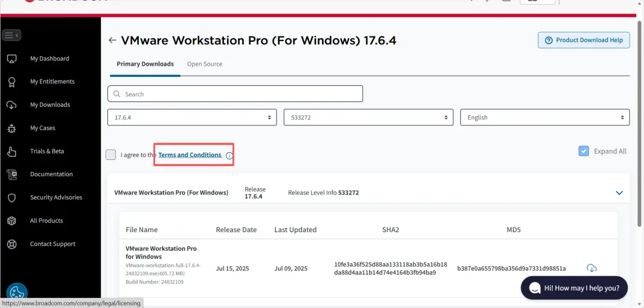
Task: Click the Contact Support lifebuoy icon
Action: (11, 244)
